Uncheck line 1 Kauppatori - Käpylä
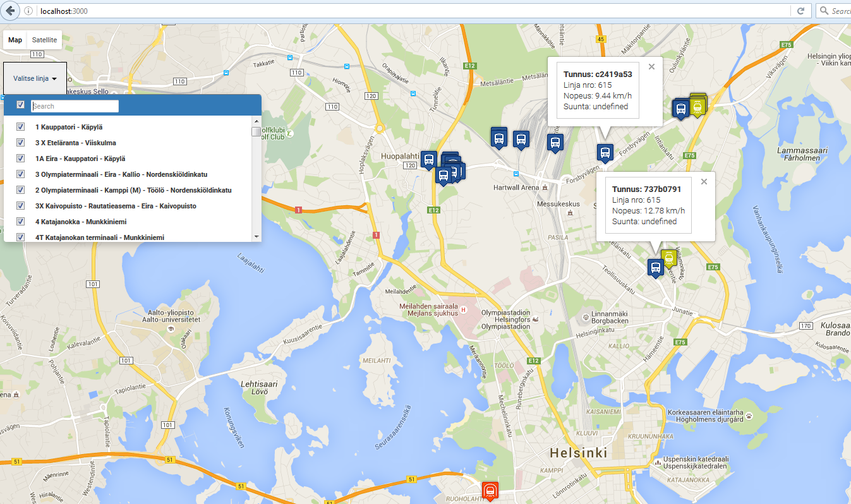The width and height of the screenshot is (851, 504). [20, 126]
